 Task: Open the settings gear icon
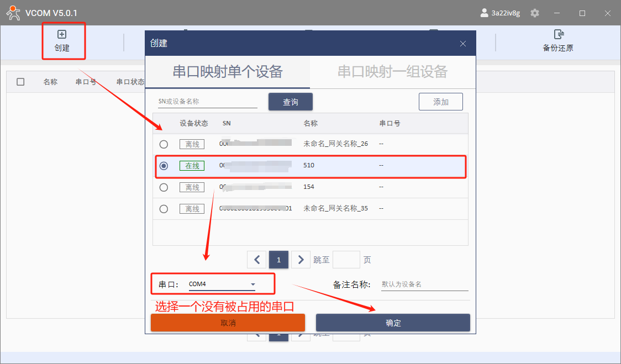pos(535,13)
